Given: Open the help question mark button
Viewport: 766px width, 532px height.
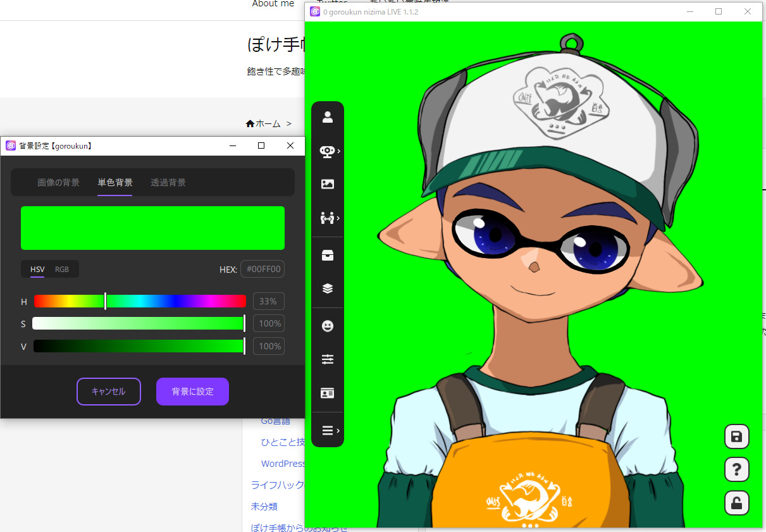Looking at the screenshot, I should 736,470.
